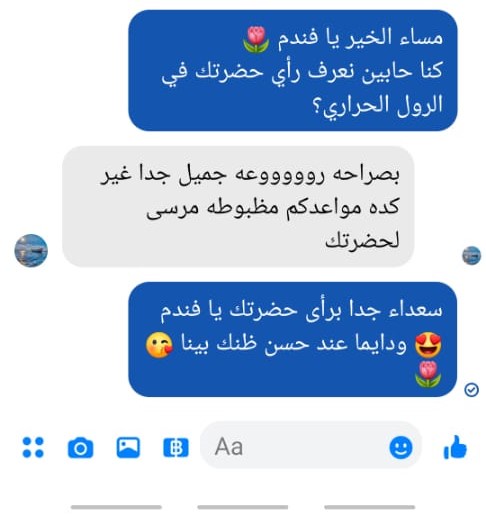The image size is (486, 515).
Task: Click the heart-eyes emoji in the last message
Action: point(428,344)
